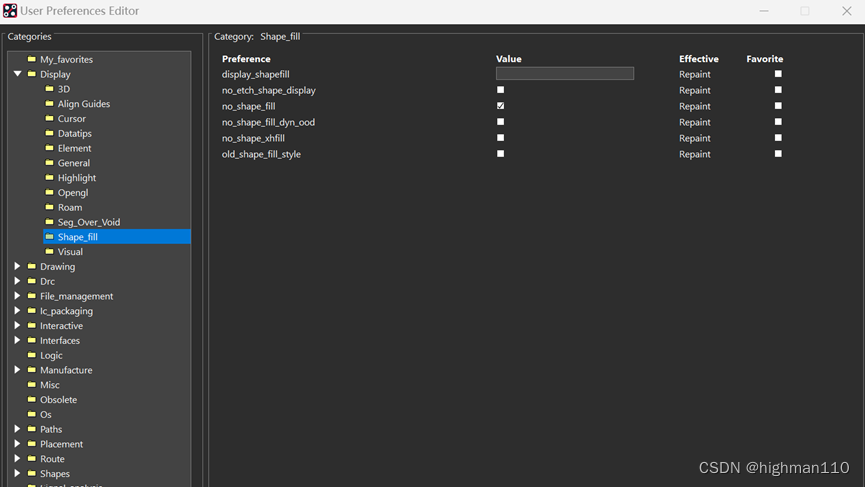Mark old_shape_fill_style as favorite
Screen dimensions: 865x487
point(778,154)
